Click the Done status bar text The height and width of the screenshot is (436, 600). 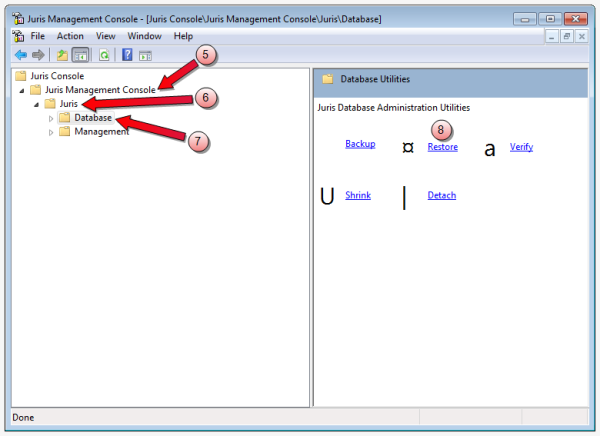[x=23, y=417]
